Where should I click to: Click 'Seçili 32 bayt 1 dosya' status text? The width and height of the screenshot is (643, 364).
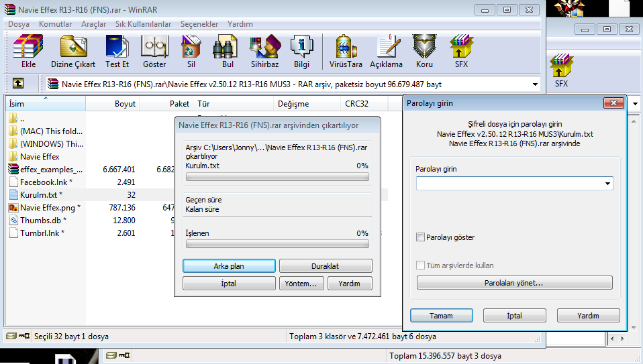coord(71,336)
